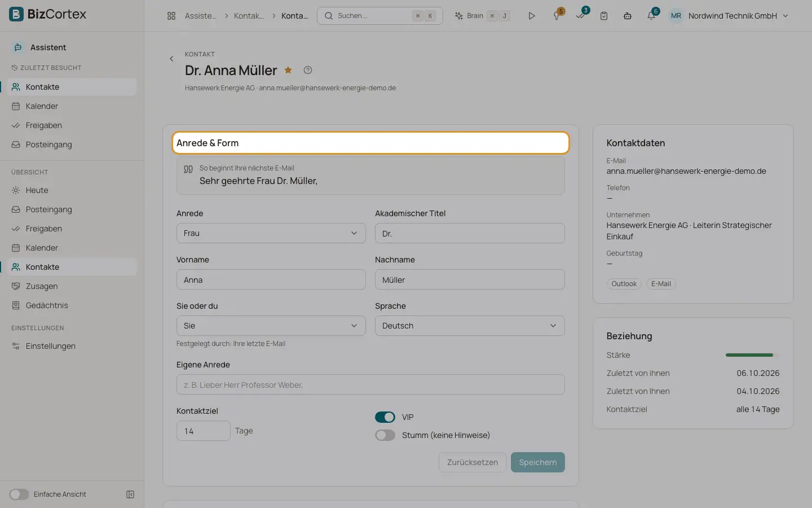The height and width of the screenshot is (508, 812).
Task: Click the Zurücksetzen button
Action: (x=473, y=462)
